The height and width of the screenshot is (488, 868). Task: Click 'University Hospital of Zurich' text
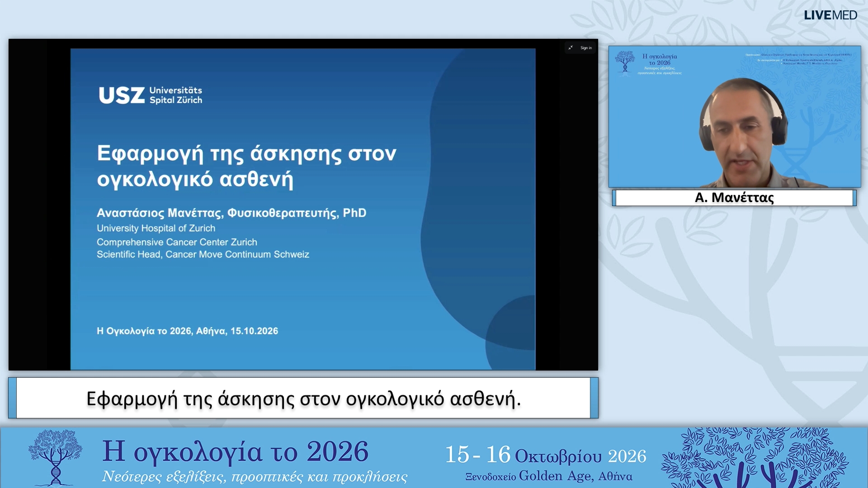tap(156, 228)
